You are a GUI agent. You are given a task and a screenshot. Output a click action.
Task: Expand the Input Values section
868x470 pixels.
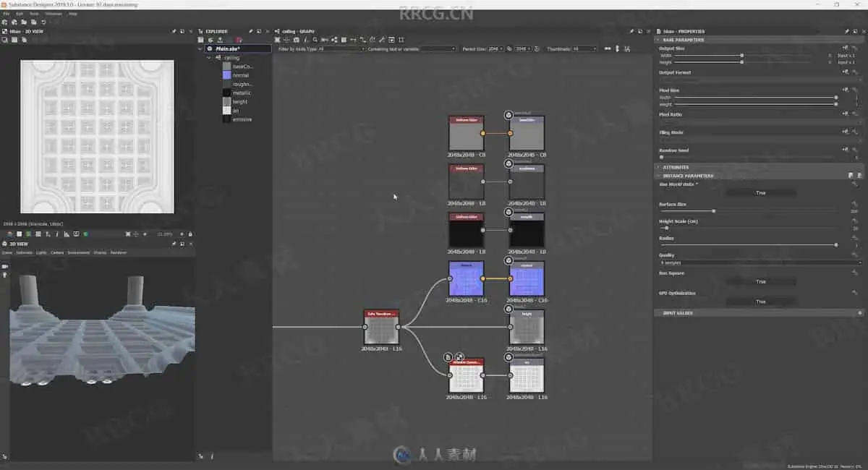tap(677, 313)
